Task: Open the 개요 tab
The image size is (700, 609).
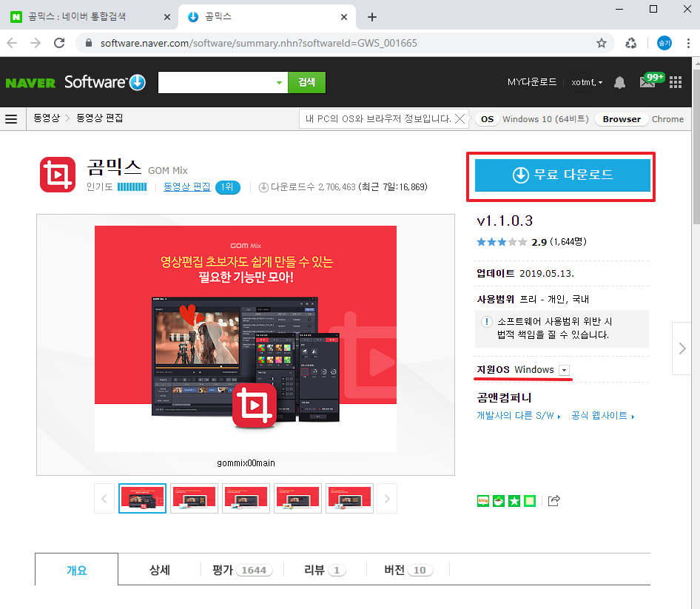Action: [77, 571]
